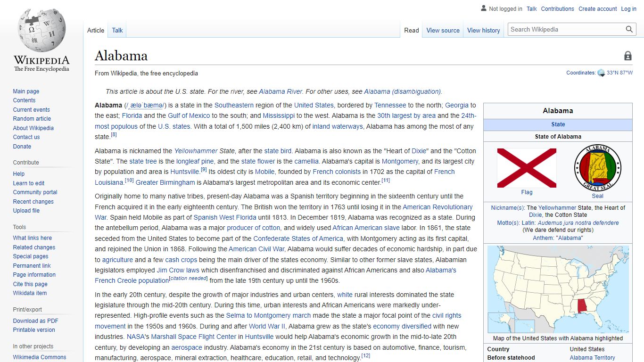
Task: Open the Wikidata item link
Action: tap(30, 293)
